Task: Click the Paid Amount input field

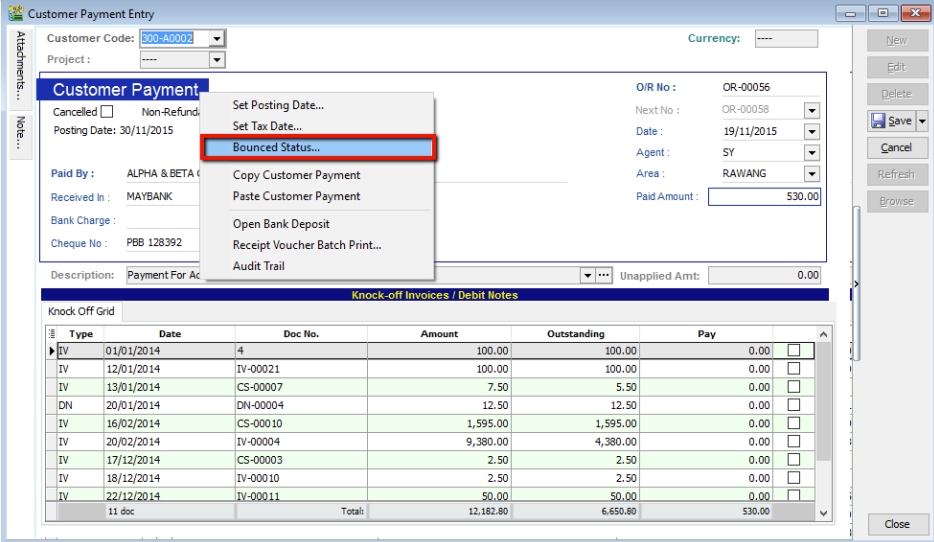Action: click(x=764, y=197)
